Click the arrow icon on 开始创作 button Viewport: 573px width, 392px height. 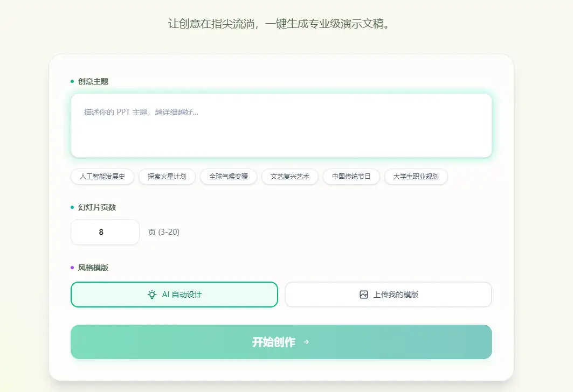pos(306,342)
